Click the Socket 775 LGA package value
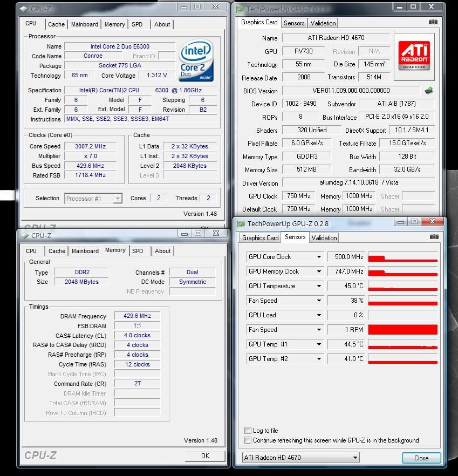This screenshot has height=476, width=458. pos(120,66)
